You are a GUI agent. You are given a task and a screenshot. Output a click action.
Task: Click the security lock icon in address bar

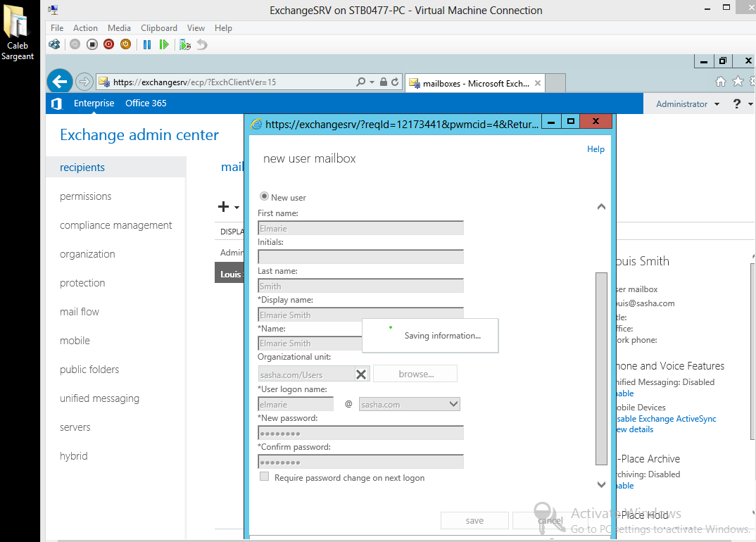click(x=384, y=82)
